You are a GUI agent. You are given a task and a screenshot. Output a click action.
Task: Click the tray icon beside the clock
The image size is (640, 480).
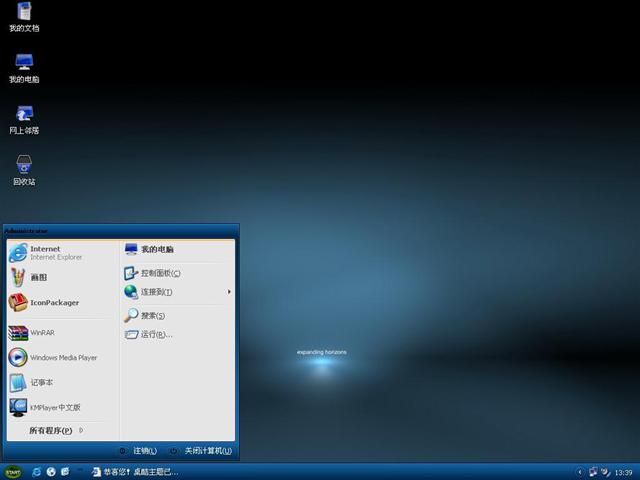click(x=606, y=472)
